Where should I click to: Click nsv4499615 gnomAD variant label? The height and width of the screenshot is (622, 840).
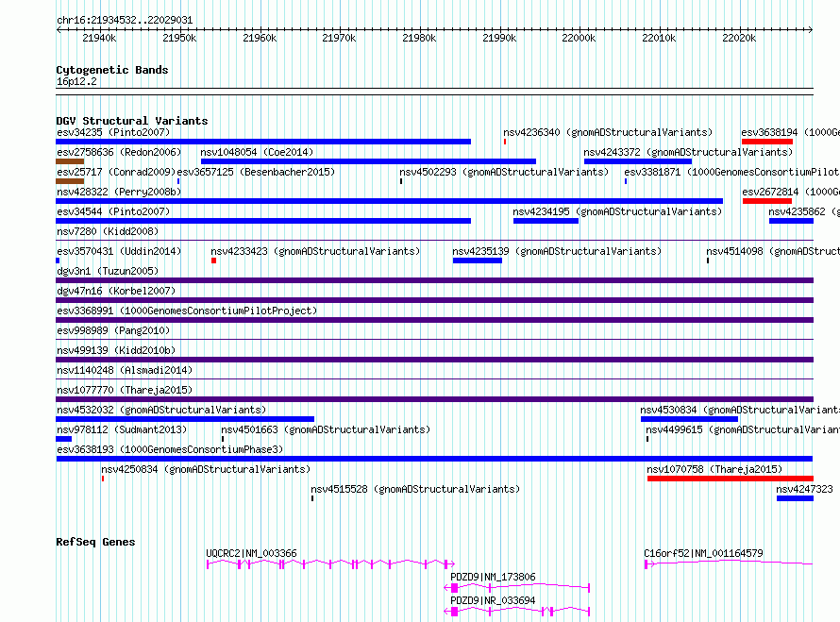[743, 429]
